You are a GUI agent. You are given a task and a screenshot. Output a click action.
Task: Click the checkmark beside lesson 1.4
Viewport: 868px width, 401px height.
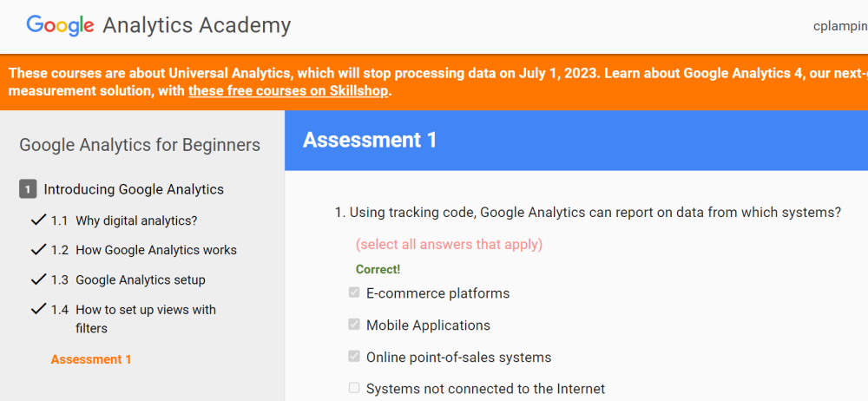pyautogui.click(x=38, y=309)
